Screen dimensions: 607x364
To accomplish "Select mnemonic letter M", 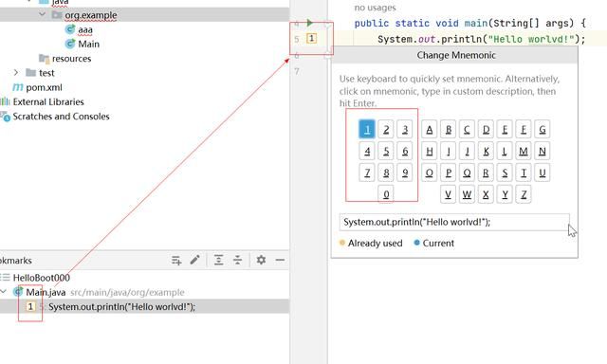I will pos(524,151).
